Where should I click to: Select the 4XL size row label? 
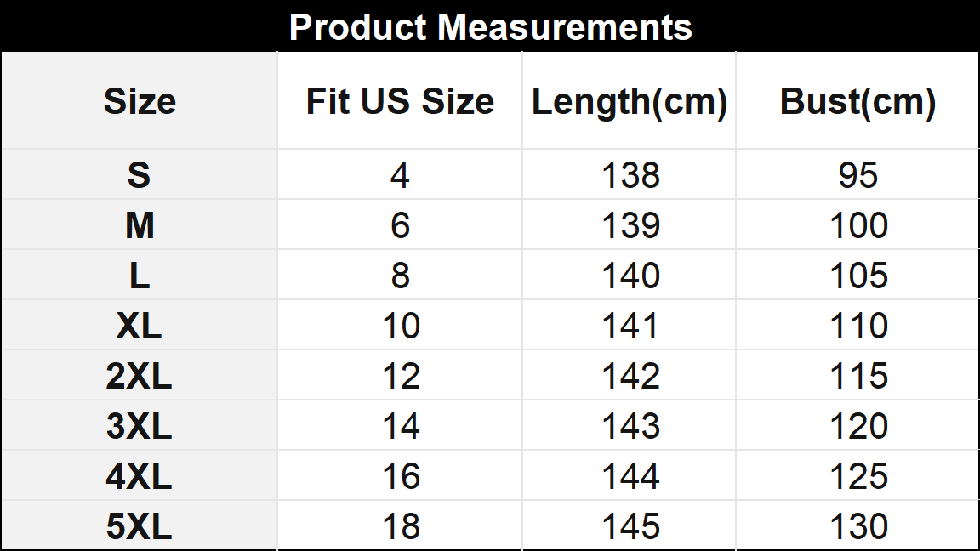(140, 476)
